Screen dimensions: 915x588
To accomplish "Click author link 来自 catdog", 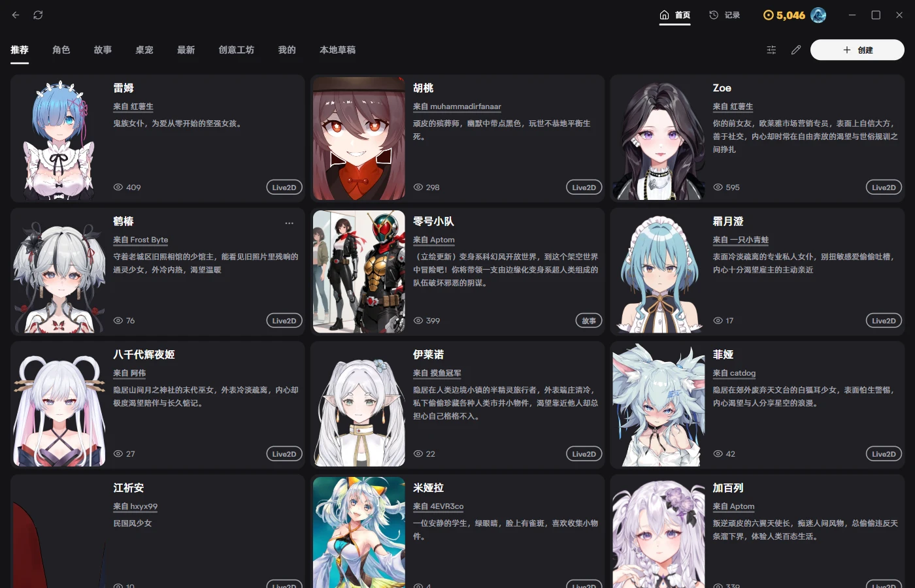I will [x=734, y=373].
